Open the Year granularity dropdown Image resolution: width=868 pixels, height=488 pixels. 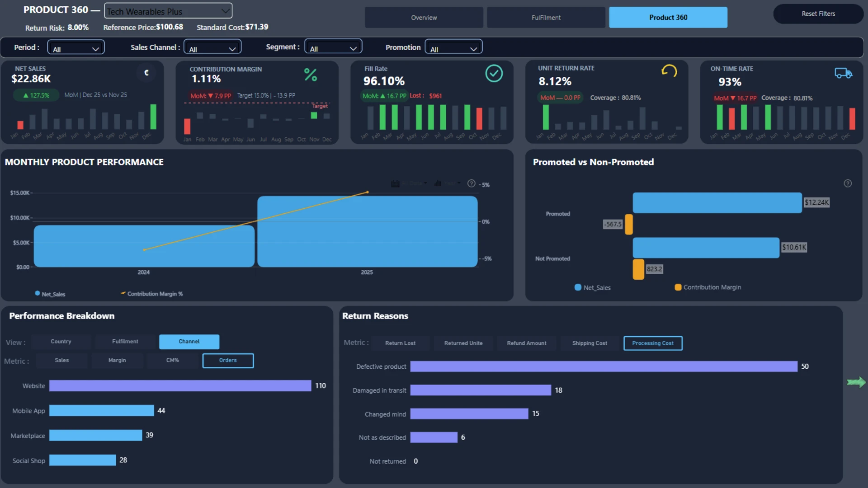[x=452, y=183]
